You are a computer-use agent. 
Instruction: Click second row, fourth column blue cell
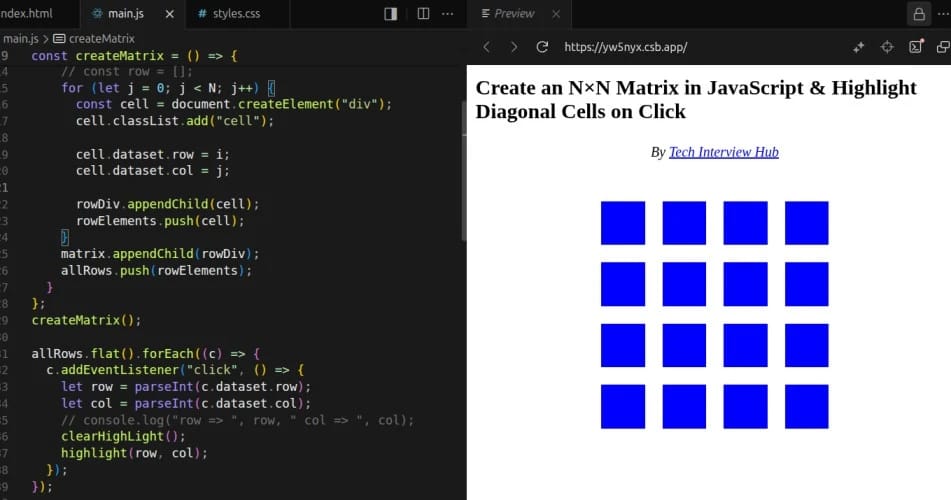[807, 284]
